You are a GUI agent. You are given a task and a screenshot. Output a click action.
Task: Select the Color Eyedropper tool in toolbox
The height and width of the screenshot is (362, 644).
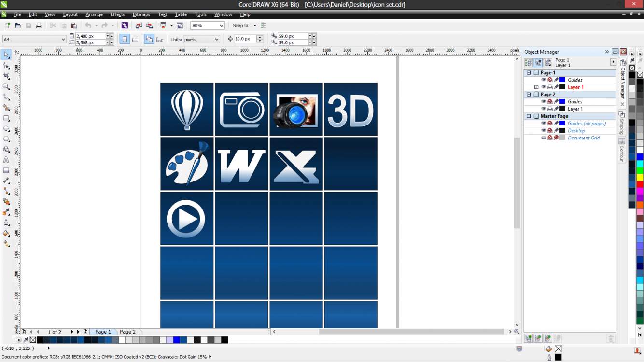[x=6, y=212]
